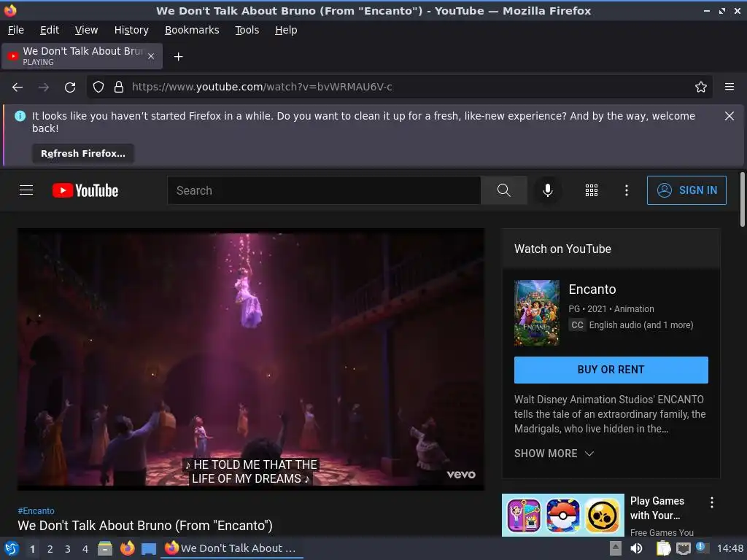Click inside the YouTube Search field
Screen dimensions: 747x560
click(x=324, y=190)
